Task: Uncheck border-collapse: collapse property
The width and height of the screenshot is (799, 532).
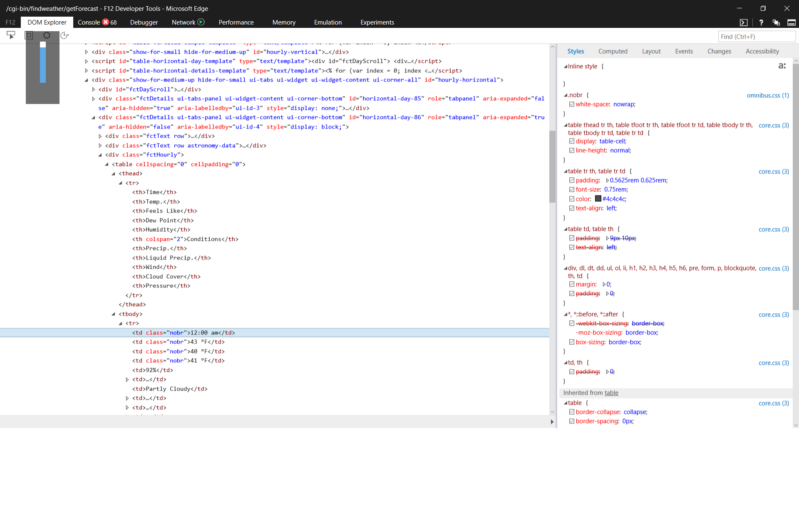Action: tap(572, 412)
